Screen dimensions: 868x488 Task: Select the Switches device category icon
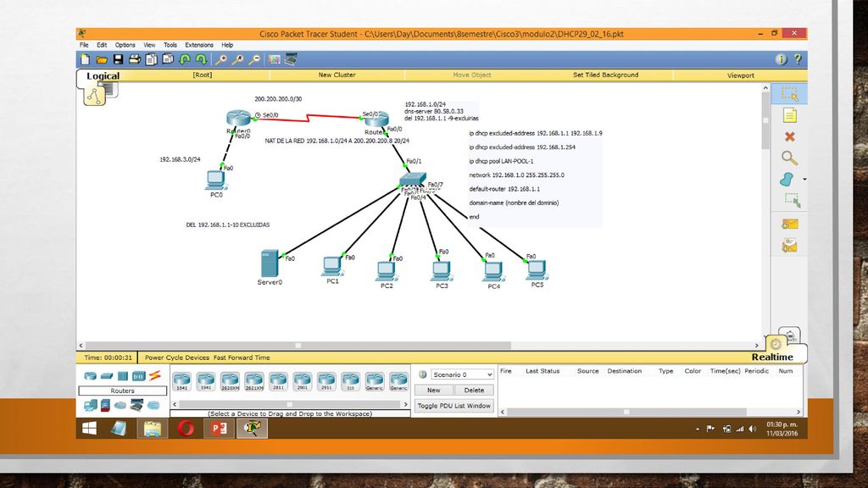106,375
